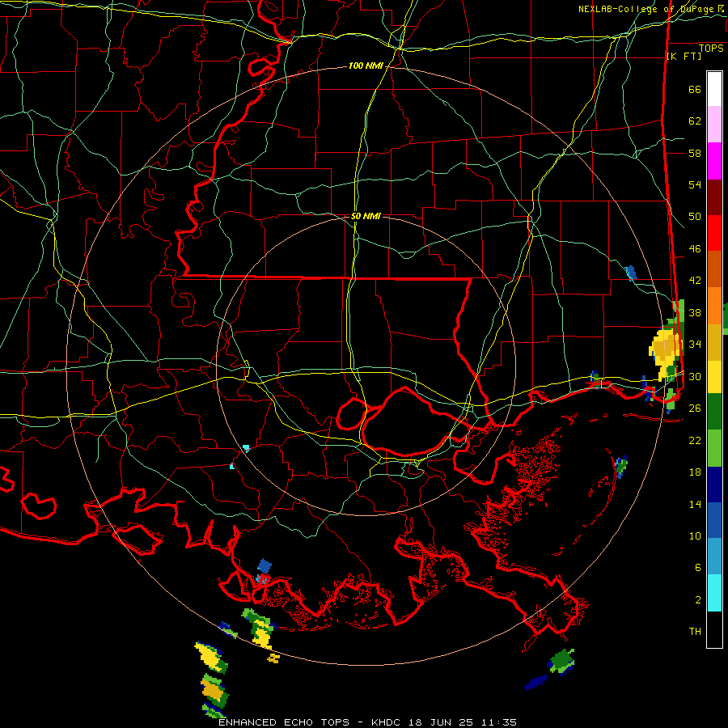The image size is (728, 728).
Task: Click the "TH" threshold label in legend
Action: point(695,632)
